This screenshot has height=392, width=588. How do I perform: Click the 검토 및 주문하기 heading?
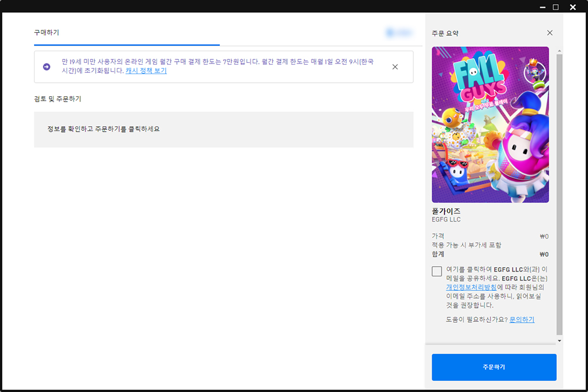click(58, 99)
